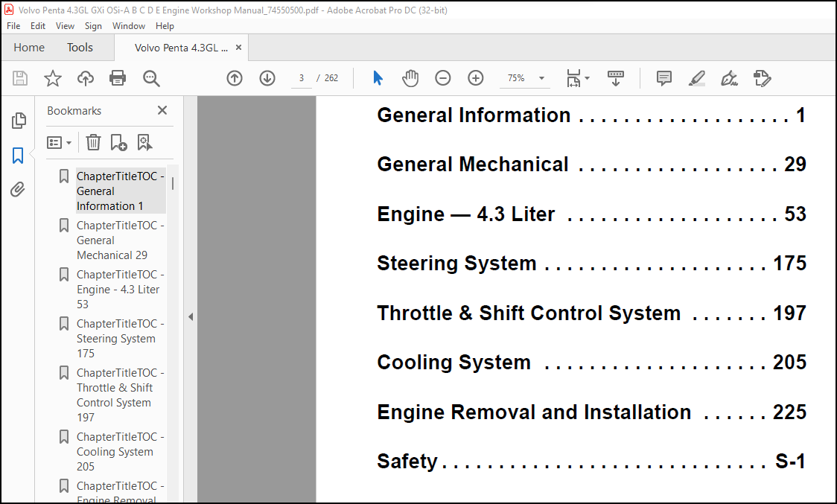Activate the Hand pan tool
The height and width of the screenshot is (504, 837).
point(410,78)
